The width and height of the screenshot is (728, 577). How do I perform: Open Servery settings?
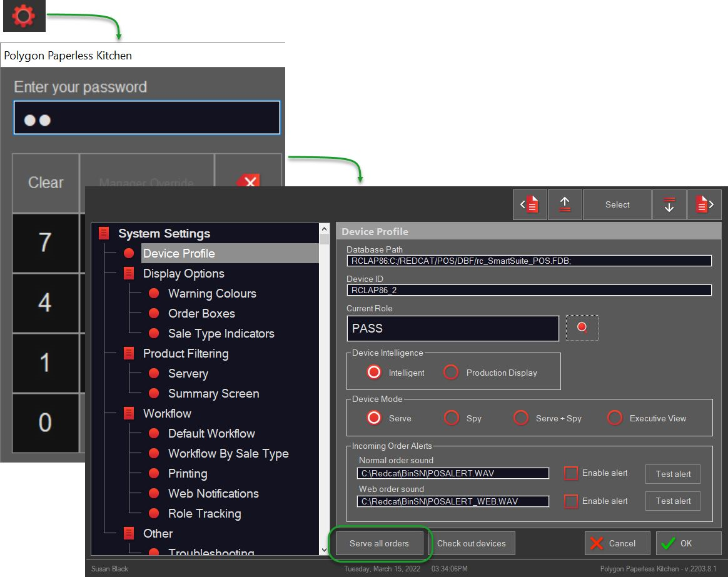[188, 373]
